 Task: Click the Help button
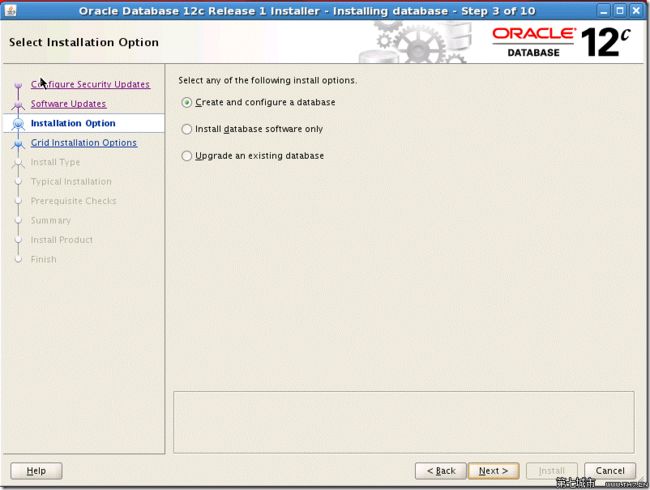(x=36, y=471)
